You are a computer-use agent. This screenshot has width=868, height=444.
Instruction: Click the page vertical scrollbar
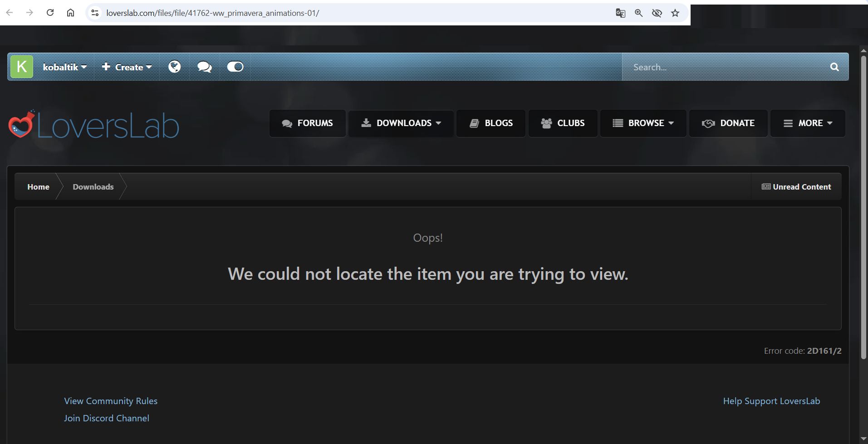(x=863, y=207)
